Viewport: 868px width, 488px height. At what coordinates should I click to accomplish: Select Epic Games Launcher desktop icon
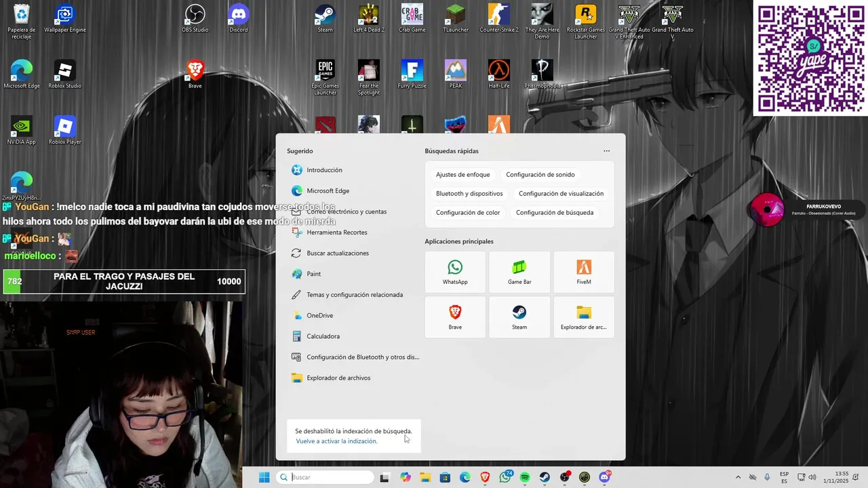325,77
